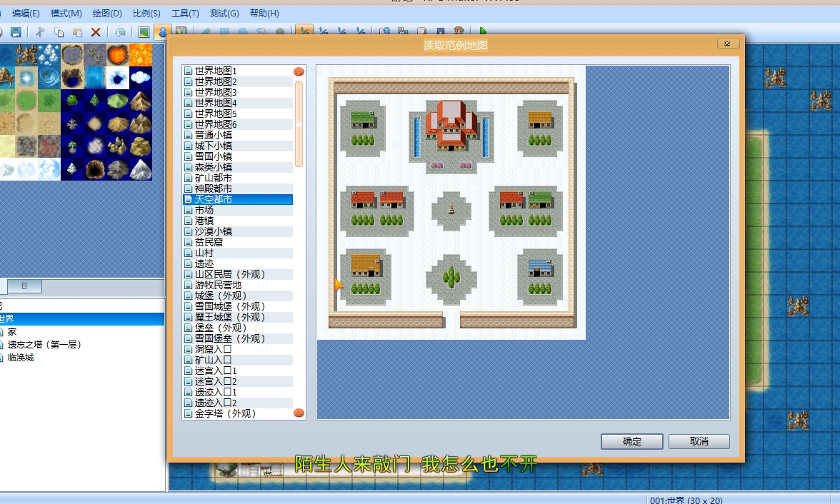Select sample map 游牧民营地
This screenshot has height=504, width=840.
(x=238, y=285)
